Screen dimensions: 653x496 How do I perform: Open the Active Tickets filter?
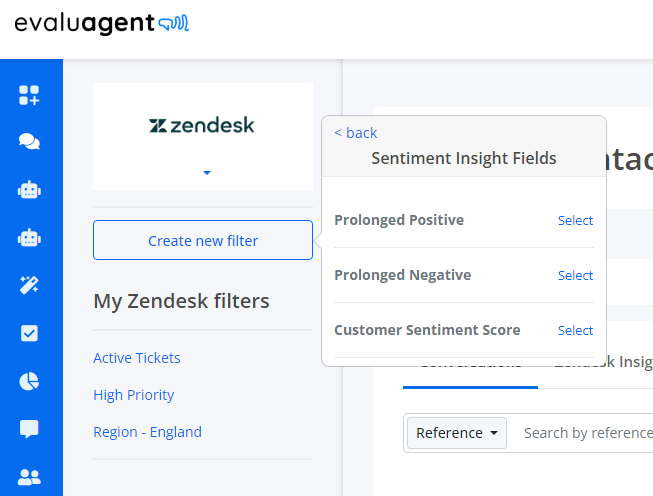pyautogui.click(x=137, y=358)
